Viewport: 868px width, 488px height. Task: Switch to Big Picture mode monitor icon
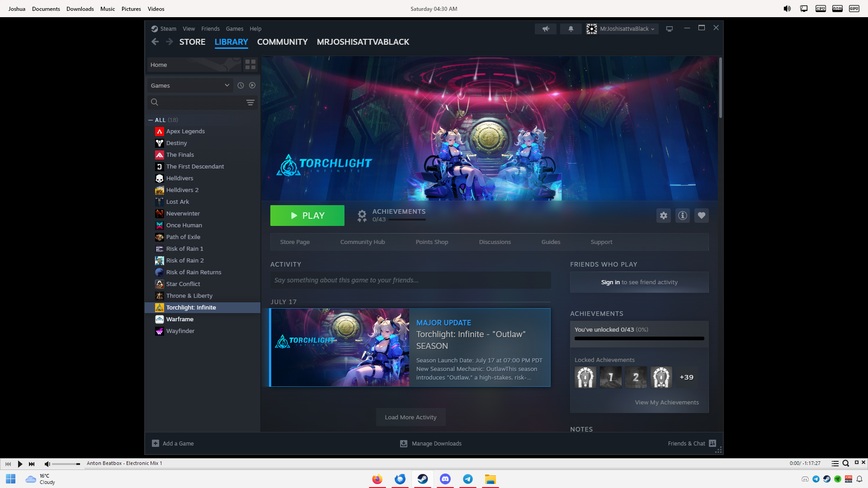pos(670,28)
